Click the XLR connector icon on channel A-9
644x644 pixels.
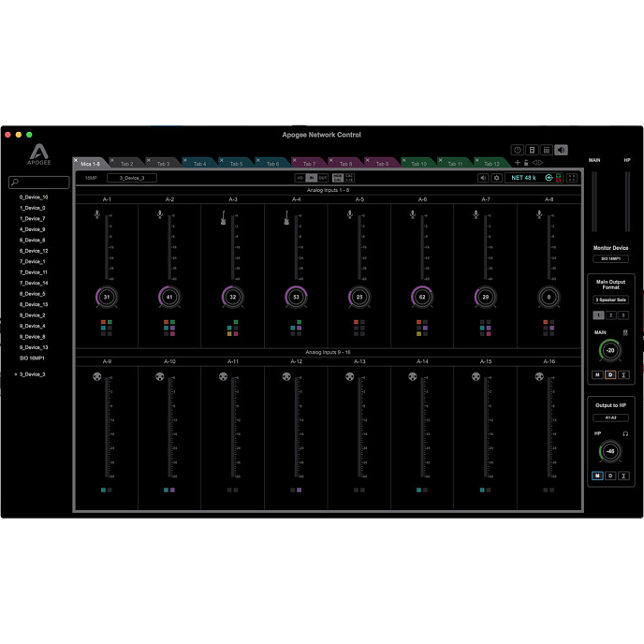click(96, 377)
